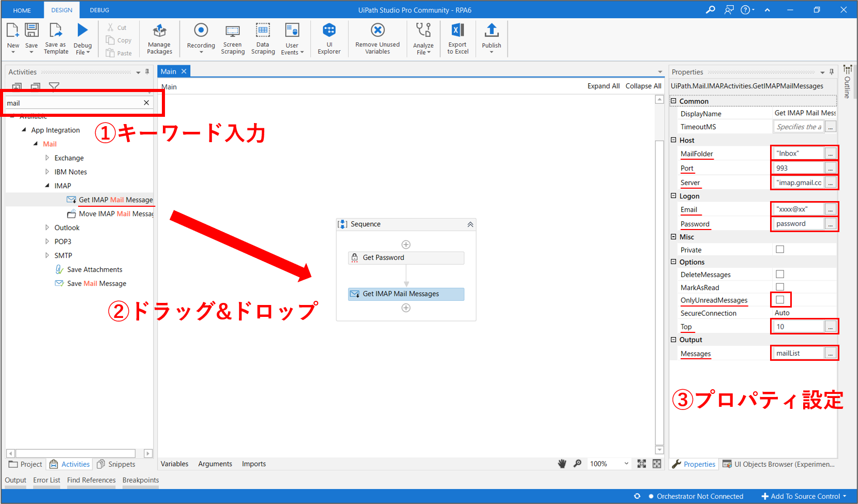Click the activities search field

coord(72,103)
